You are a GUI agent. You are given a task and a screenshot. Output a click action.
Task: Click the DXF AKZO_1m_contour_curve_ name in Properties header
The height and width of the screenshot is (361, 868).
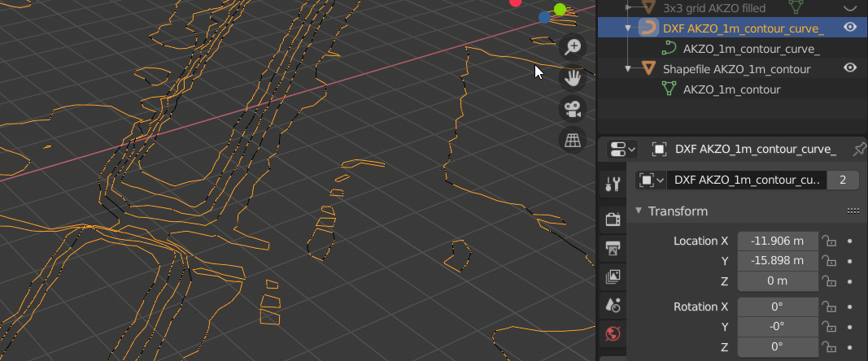coord(756,149)
